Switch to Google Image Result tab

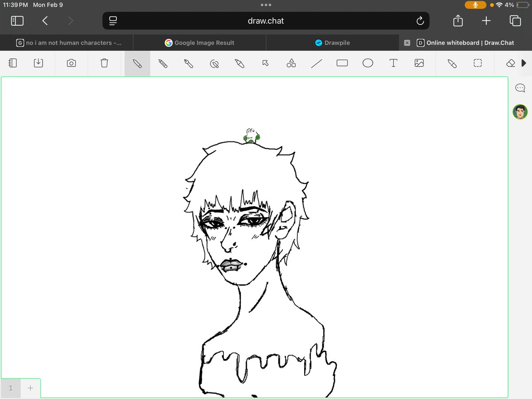tap(199, 43)
